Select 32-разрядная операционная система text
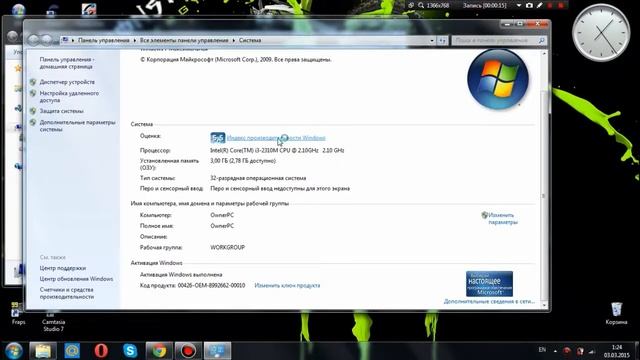640x360 pixels. (x=258, y=178)
